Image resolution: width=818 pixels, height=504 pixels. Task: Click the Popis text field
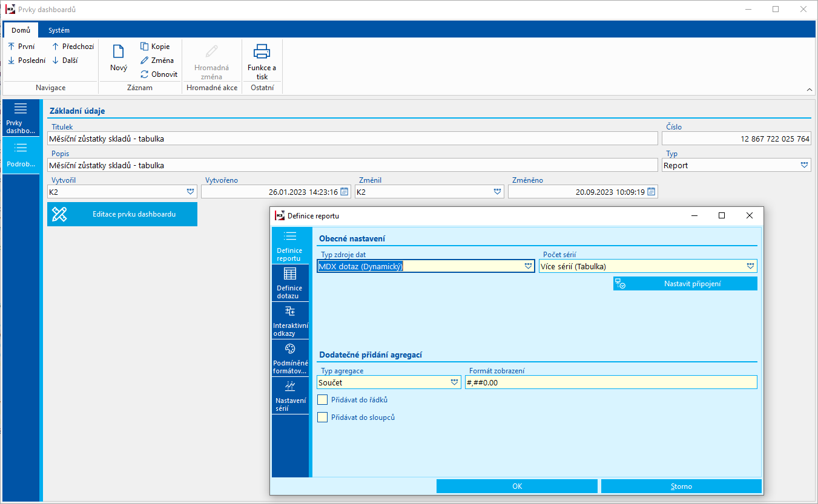coord(352,165)
